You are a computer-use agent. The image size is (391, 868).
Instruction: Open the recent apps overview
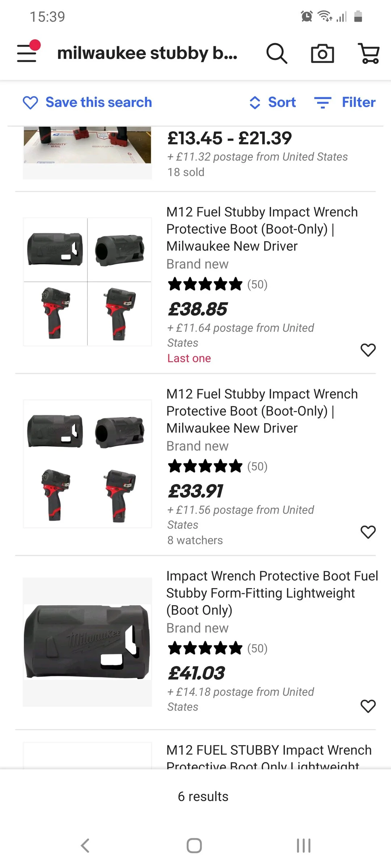click(x=303, y=846)
